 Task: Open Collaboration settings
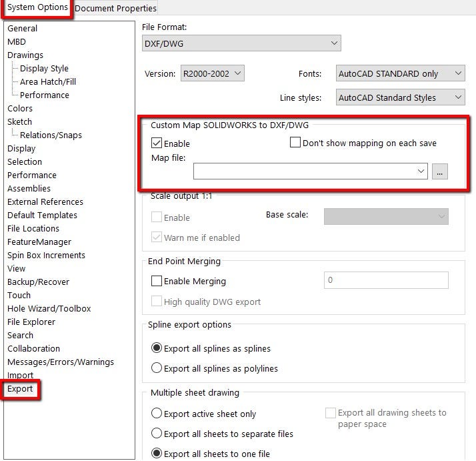[x=33, y=349]
